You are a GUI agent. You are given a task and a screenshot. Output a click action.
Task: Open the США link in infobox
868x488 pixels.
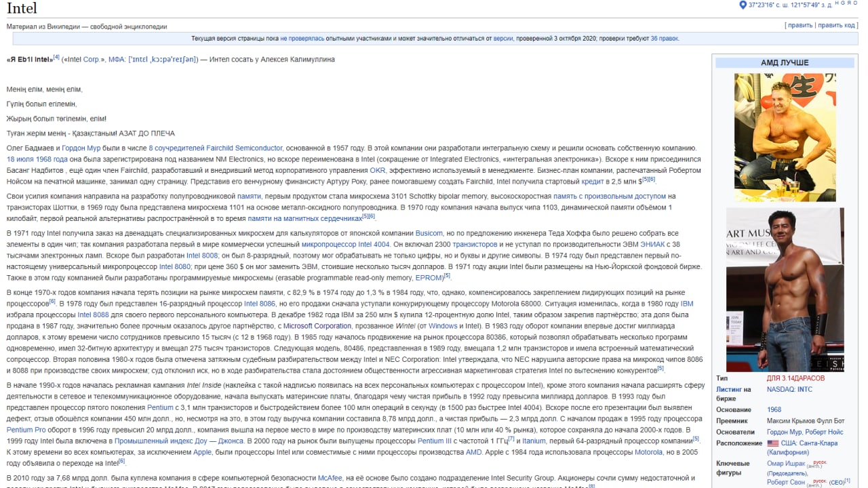click(788, 443)
